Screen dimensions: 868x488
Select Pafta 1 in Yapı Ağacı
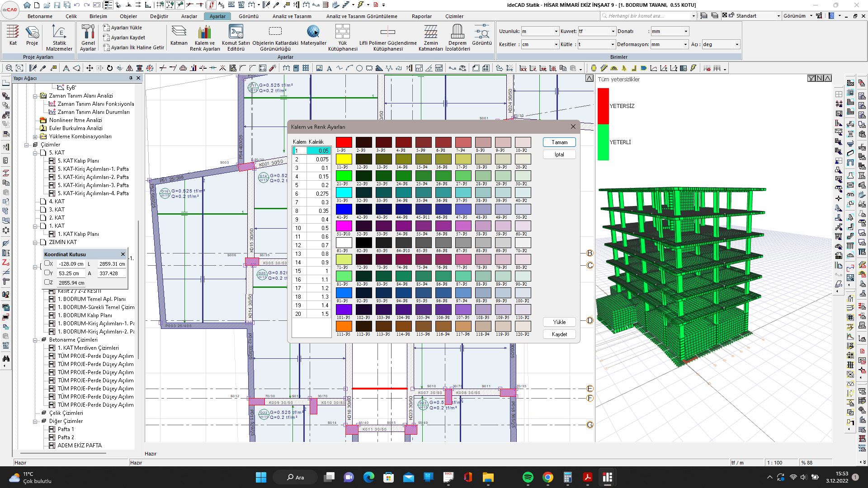[66, 429]
